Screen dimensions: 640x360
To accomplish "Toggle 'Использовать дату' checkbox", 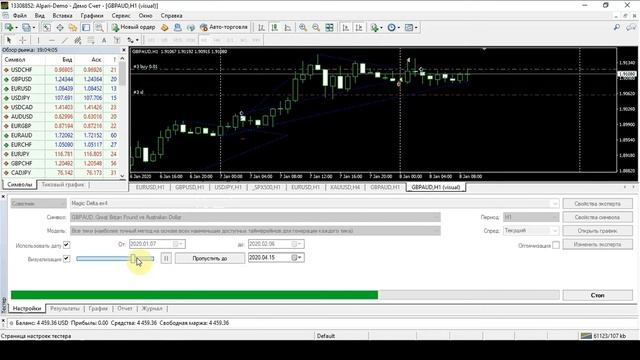I will tap(67, 245).
